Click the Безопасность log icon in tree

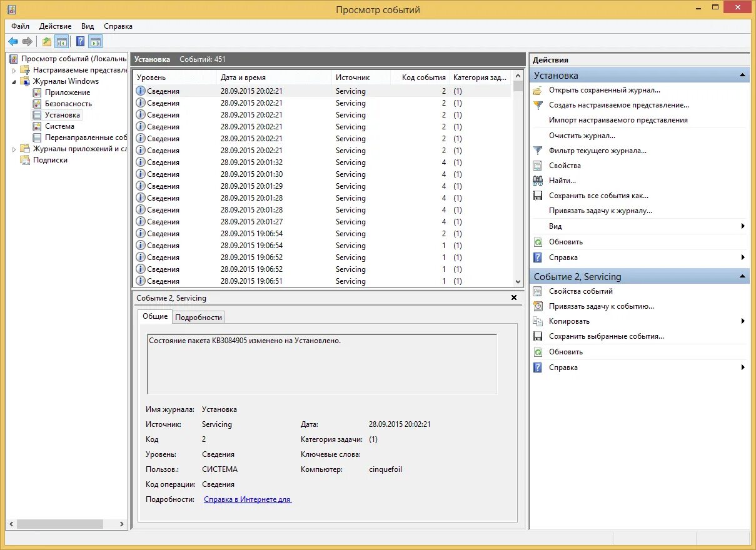(38, 104)
